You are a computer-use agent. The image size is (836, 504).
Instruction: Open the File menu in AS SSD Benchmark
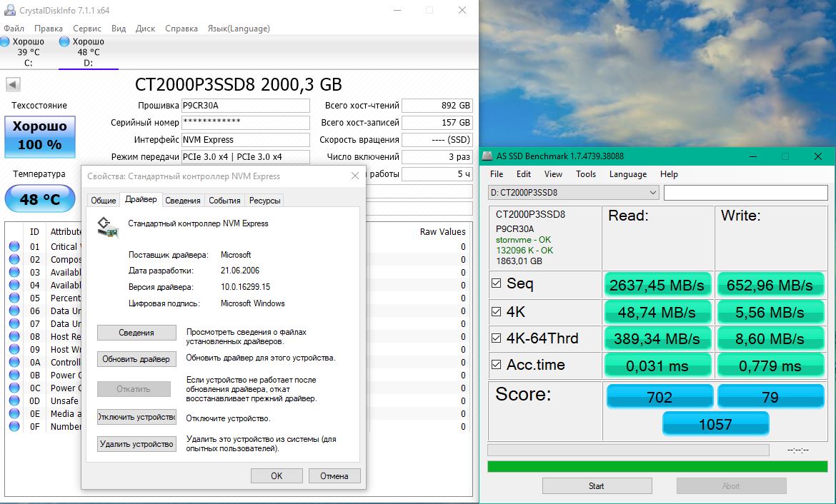point(497,173)
